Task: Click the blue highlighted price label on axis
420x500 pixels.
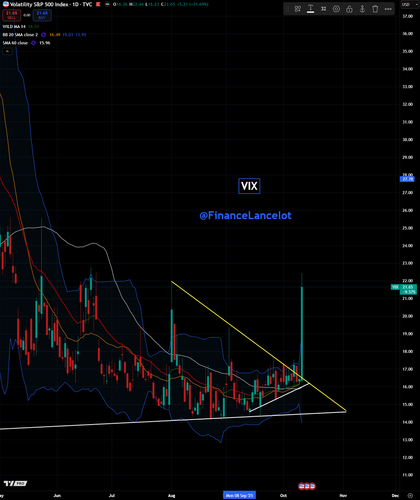Action: coord(407,179)
